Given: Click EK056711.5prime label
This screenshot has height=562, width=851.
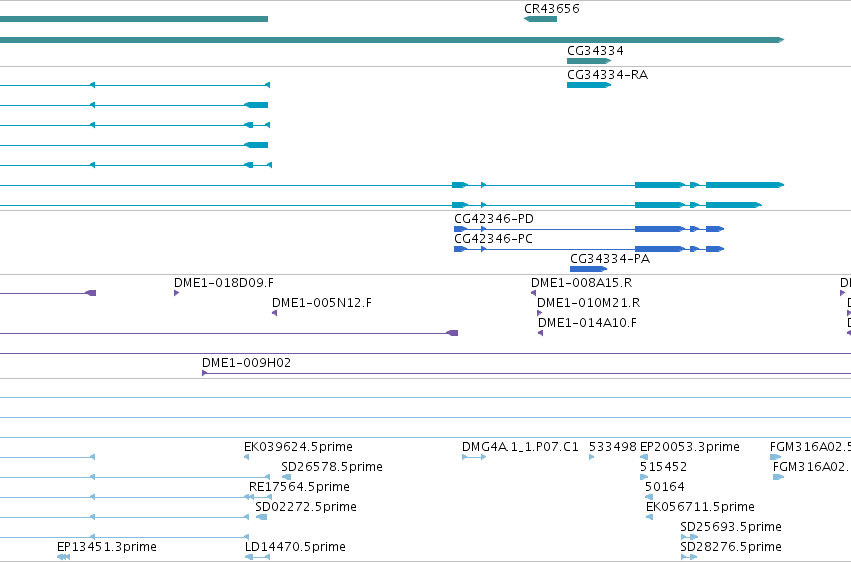Looking at the screenshot, I should pyautogui.click(x=700, y=507).
